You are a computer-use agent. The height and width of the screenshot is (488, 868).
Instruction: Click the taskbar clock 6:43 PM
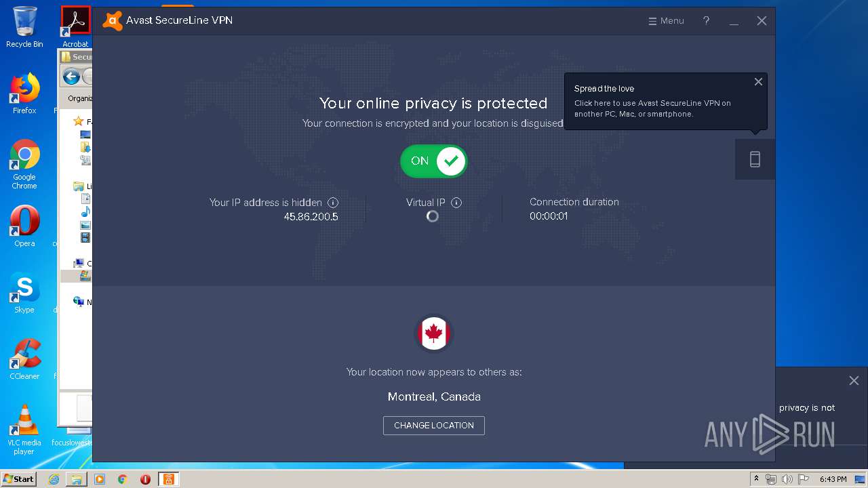(833, 479)
